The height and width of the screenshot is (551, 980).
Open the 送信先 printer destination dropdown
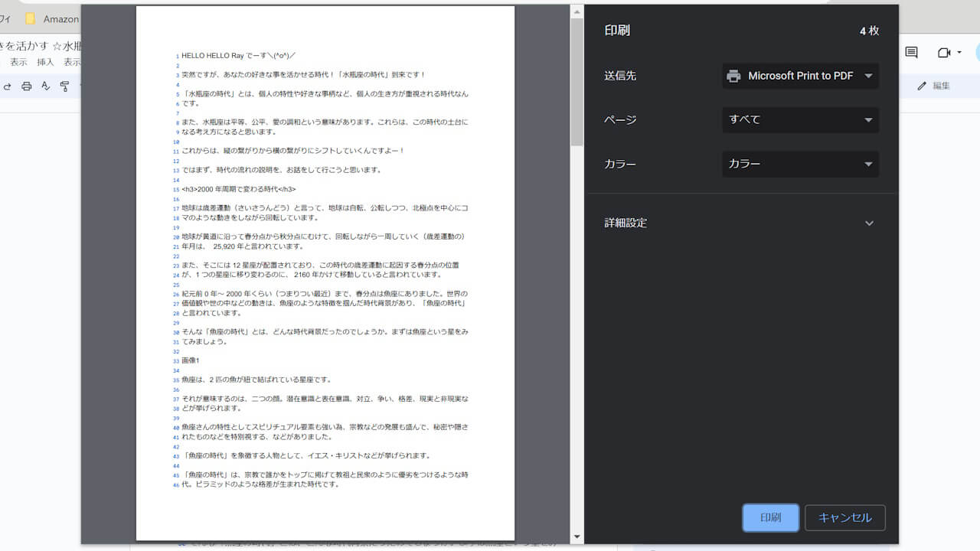pos(799,76)
